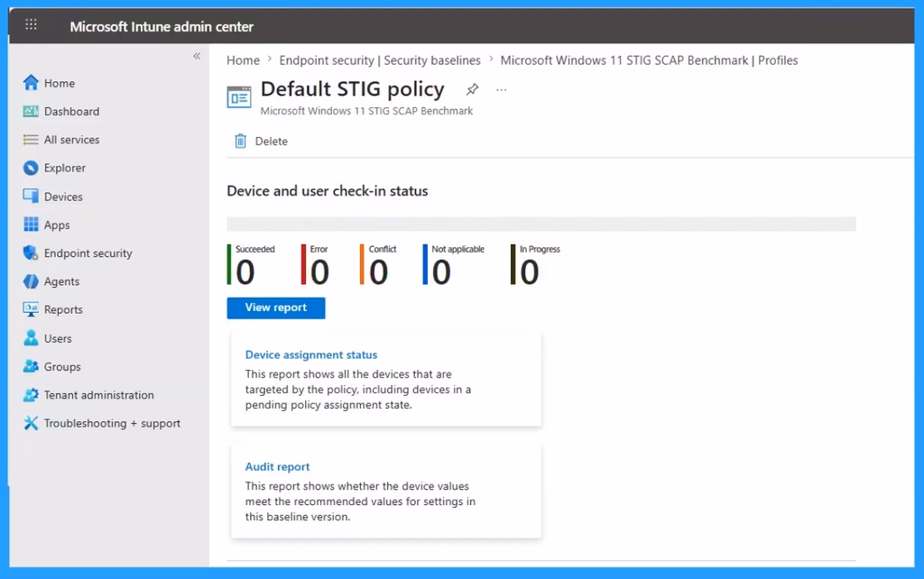Select Explorer in the left menu
This screenshot has width=924, height=579.
point(65,168)
